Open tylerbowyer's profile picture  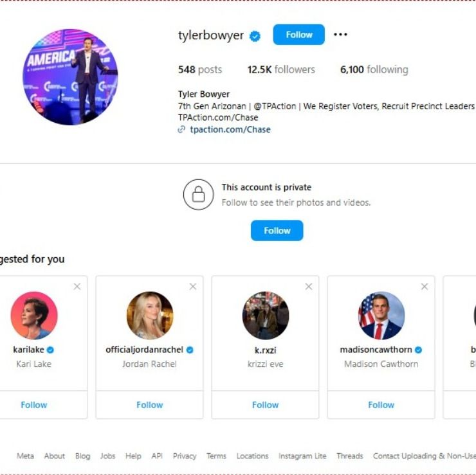[x=70, y=76]
